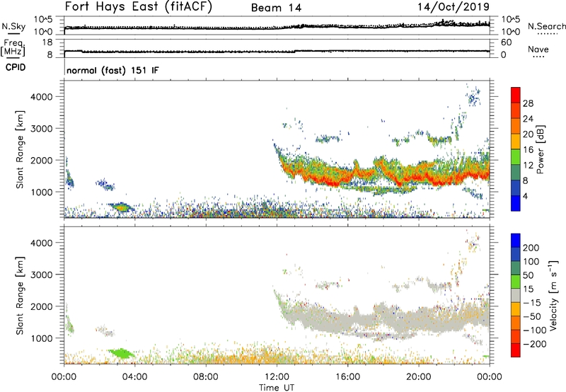
Task: Click the '16:00' time tick label
Action: [x=347, y=377]
